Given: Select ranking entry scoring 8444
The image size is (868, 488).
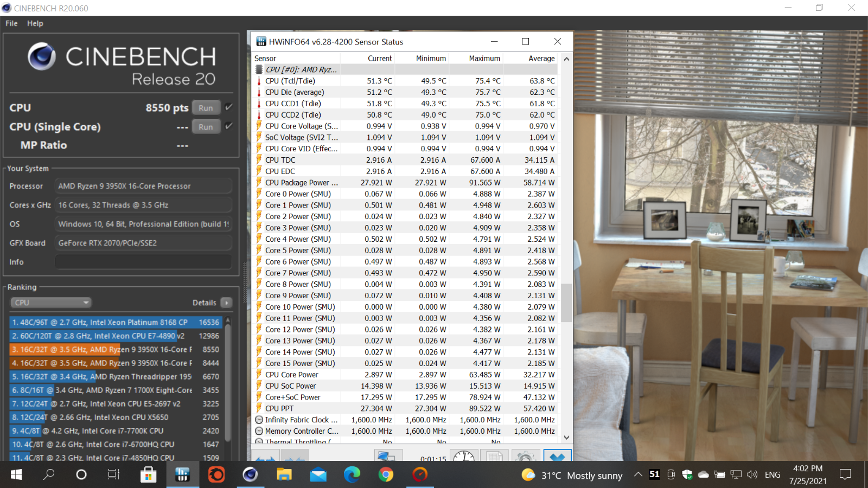Looking at the screenshot, I should pos(116,363).
